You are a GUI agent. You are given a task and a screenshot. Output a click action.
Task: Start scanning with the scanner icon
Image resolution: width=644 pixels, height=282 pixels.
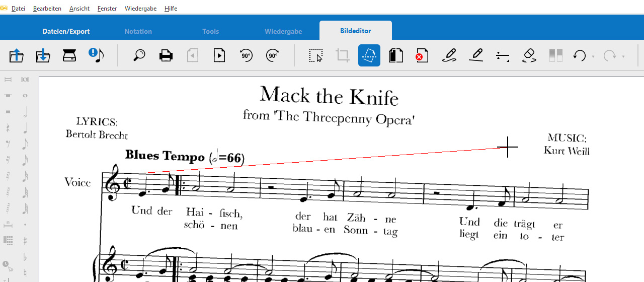click(69, 55)
